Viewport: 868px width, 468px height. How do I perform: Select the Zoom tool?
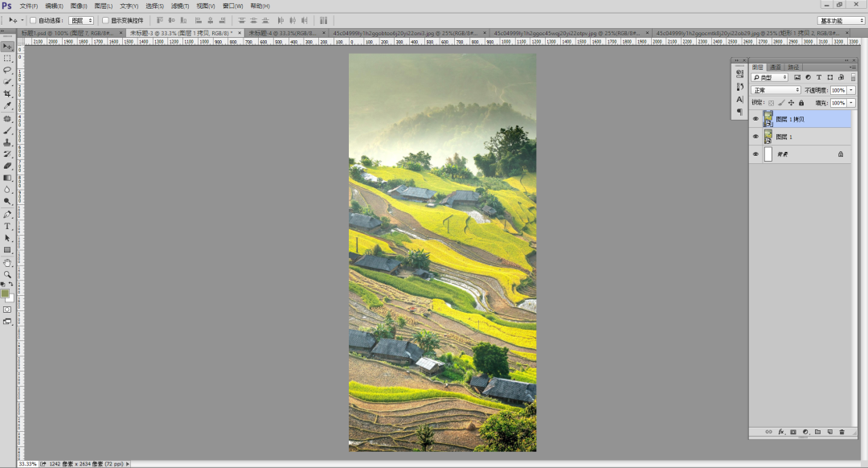tap(7, 275)
